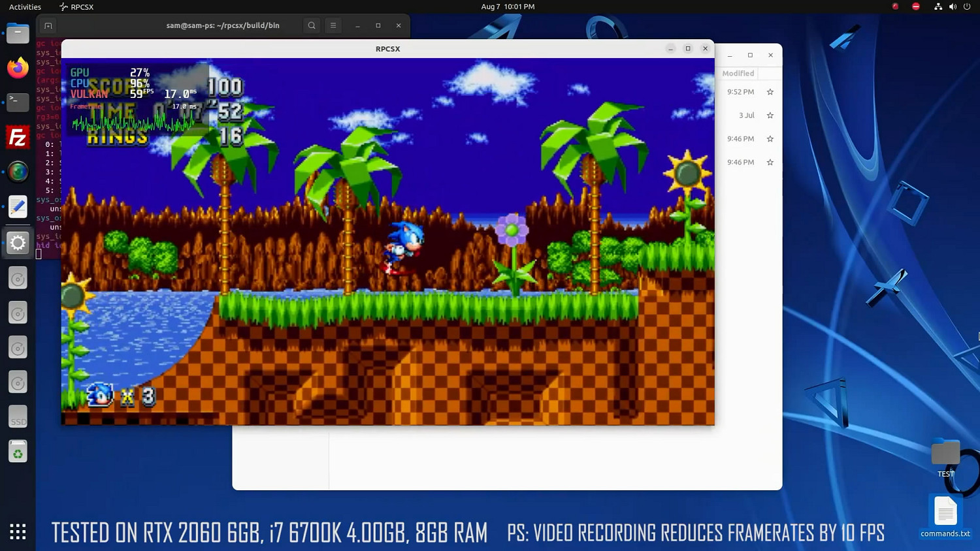Open the Trash from the dock
The image size is (980, 551).
[18, 452]
